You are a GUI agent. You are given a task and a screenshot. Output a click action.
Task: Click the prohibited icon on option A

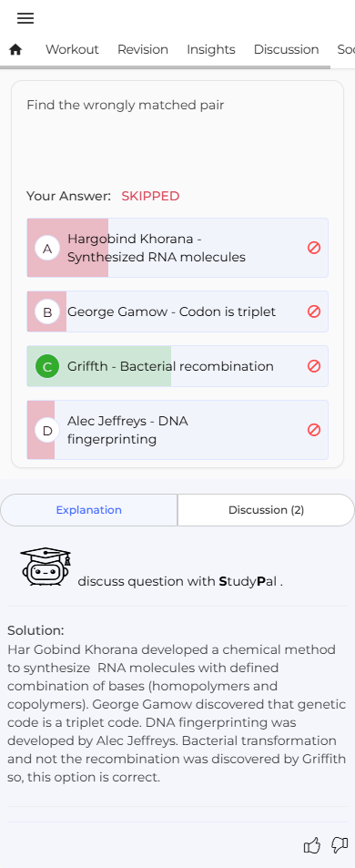pos(314,248)
